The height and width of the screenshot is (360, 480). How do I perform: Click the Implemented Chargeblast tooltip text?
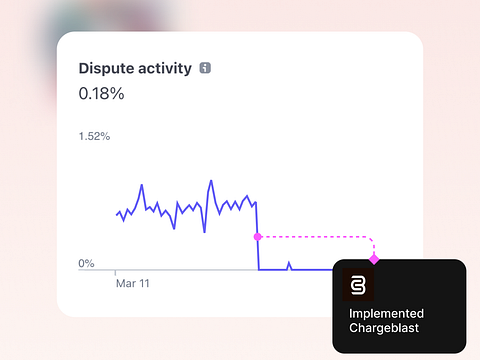(x=386, y=321)
